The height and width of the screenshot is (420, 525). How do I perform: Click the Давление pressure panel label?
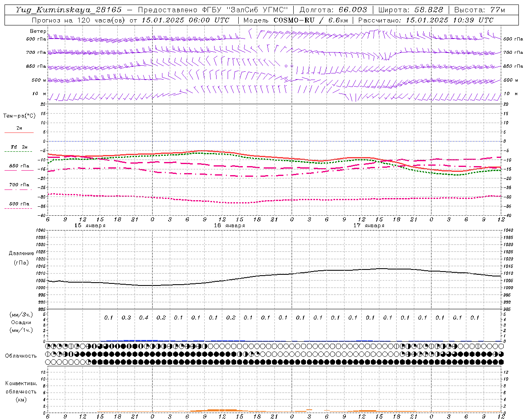coord(21,253)
